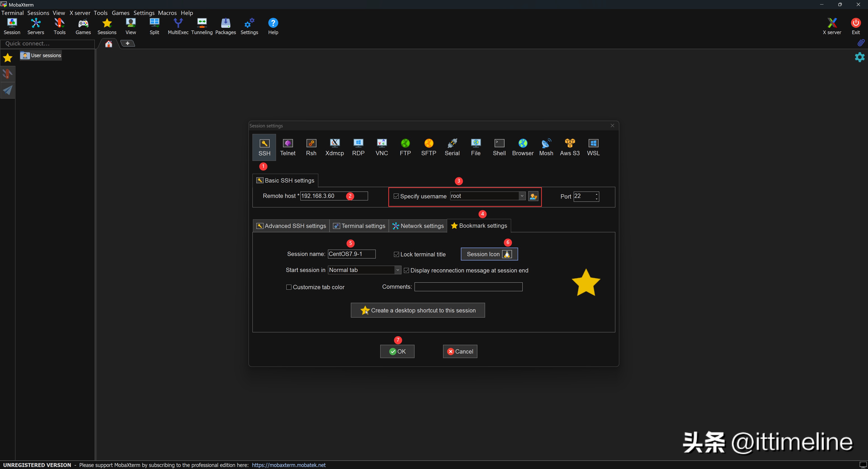
Task: Select the Mosh session type icon
Action: tap(546, 147)
